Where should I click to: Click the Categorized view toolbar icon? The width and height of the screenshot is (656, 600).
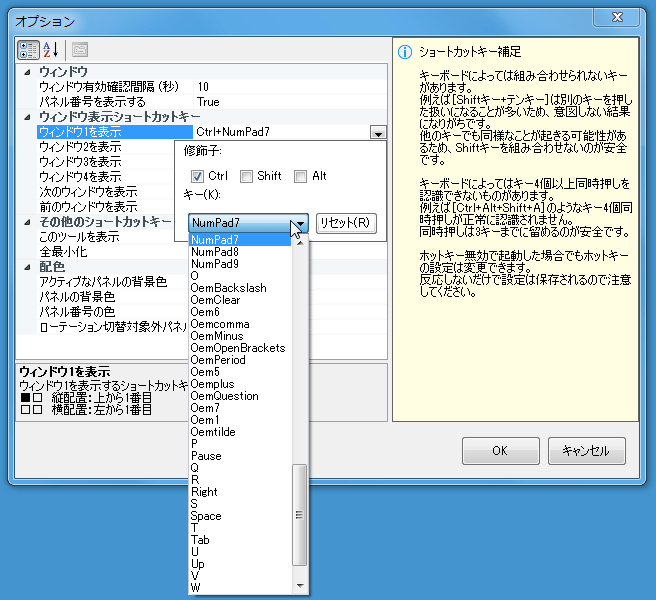28,50
